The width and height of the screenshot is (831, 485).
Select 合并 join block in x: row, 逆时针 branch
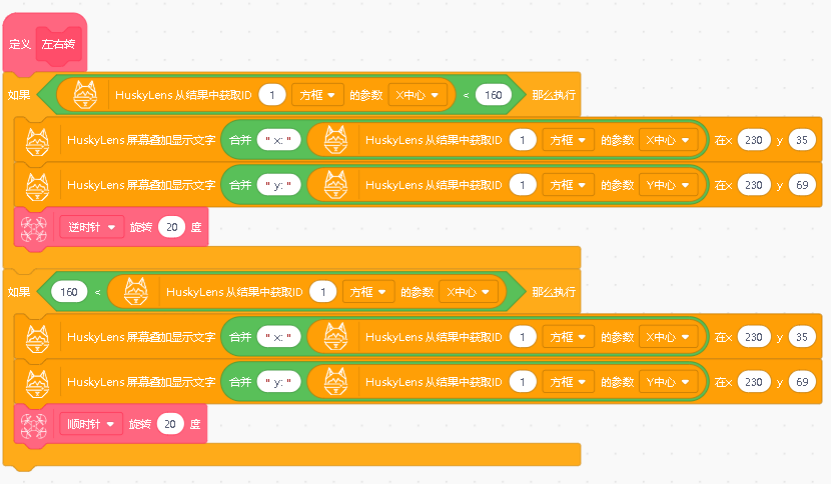click(240, 140)
